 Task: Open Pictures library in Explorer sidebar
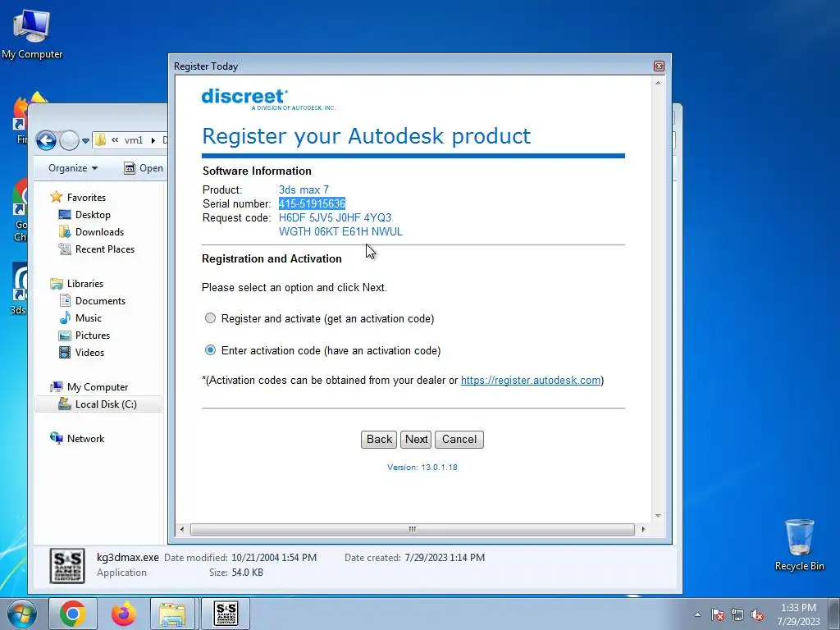click(92, 335)
